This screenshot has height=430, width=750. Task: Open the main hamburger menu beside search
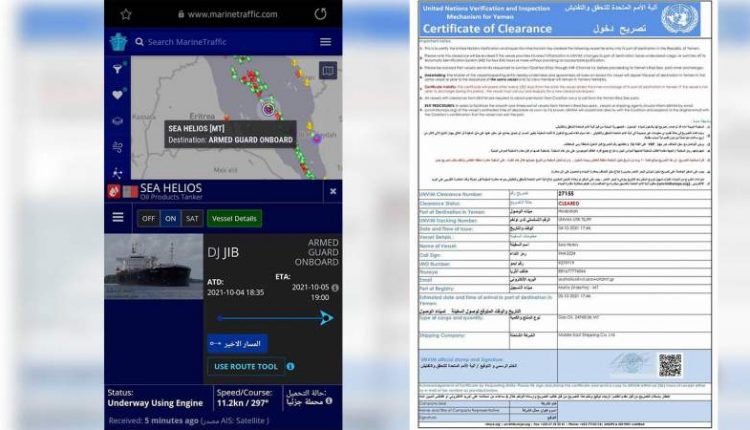click(x=325, y=42)
